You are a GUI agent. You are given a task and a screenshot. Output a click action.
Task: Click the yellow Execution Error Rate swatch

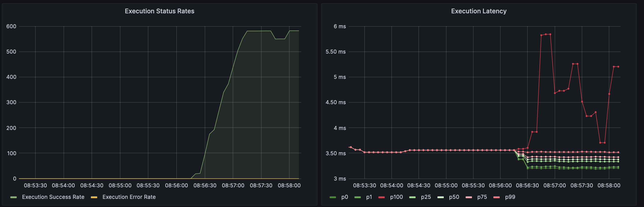(x=94, y=197)
